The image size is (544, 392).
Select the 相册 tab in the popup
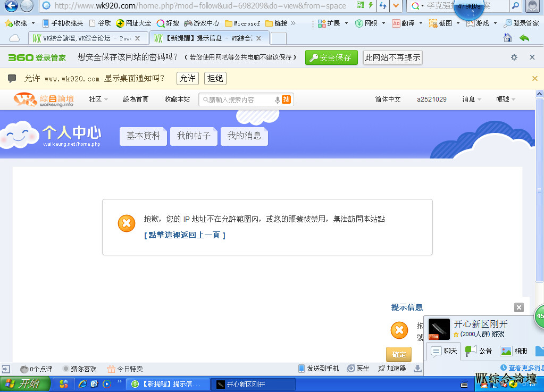pyautogui.click(x=514, y=351)
